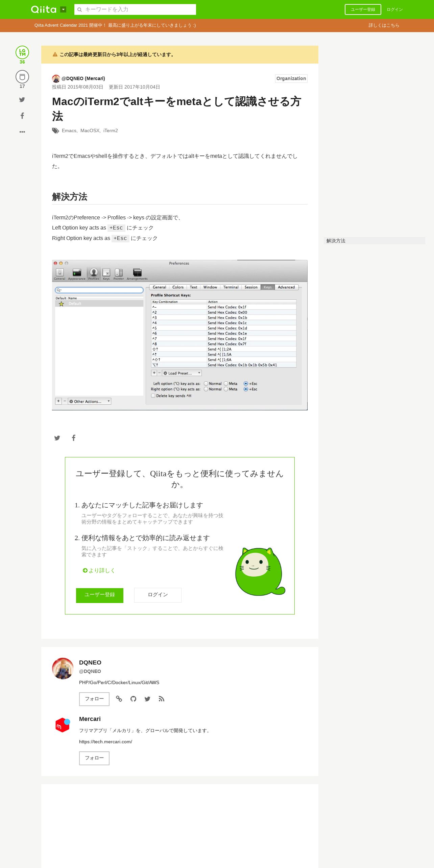Viewport: 434px width, 868px height.
Task: Click the keyword search field
Action: coord(135,9)
